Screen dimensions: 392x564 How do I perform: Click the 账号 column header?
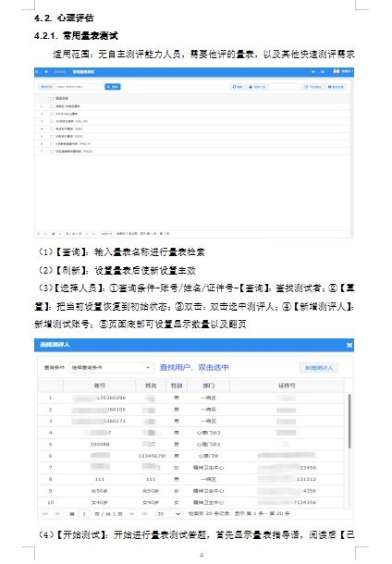coord(100,386)
